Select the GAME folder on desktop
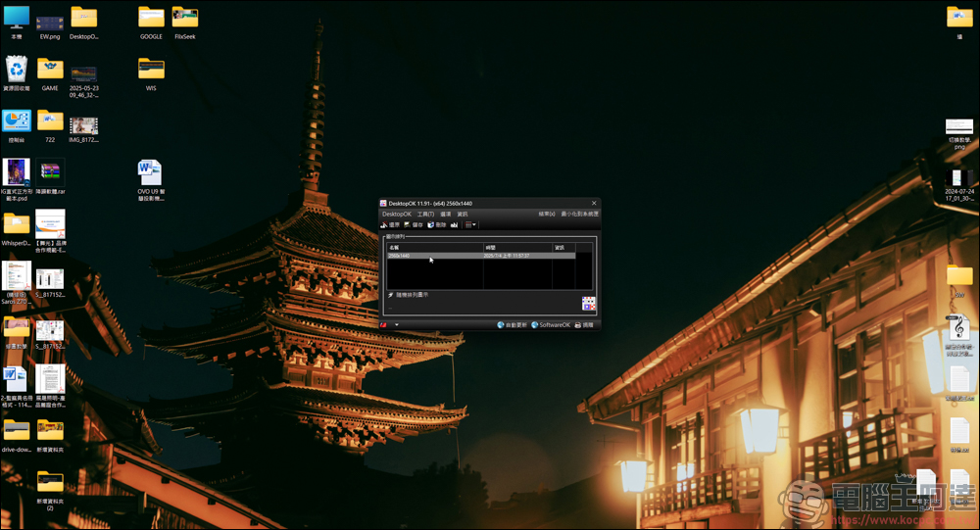Screen dimensions: 980x530 (x=50, y=73)
